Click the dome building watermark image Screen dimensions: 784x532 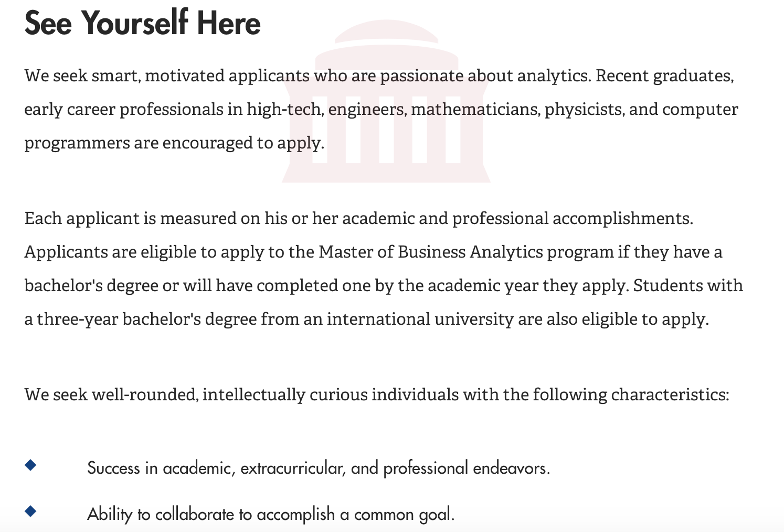click(386, 101)
